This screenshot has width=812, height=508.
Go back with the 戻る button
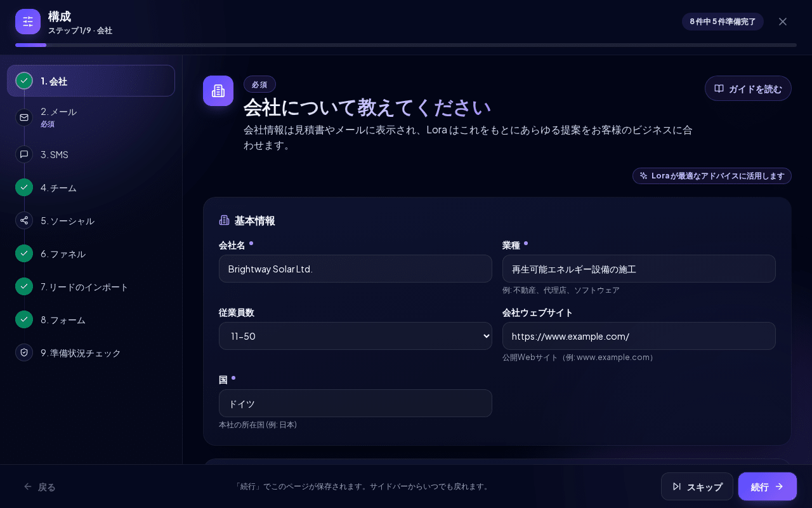pyautogui.click(x=39, y=486)
